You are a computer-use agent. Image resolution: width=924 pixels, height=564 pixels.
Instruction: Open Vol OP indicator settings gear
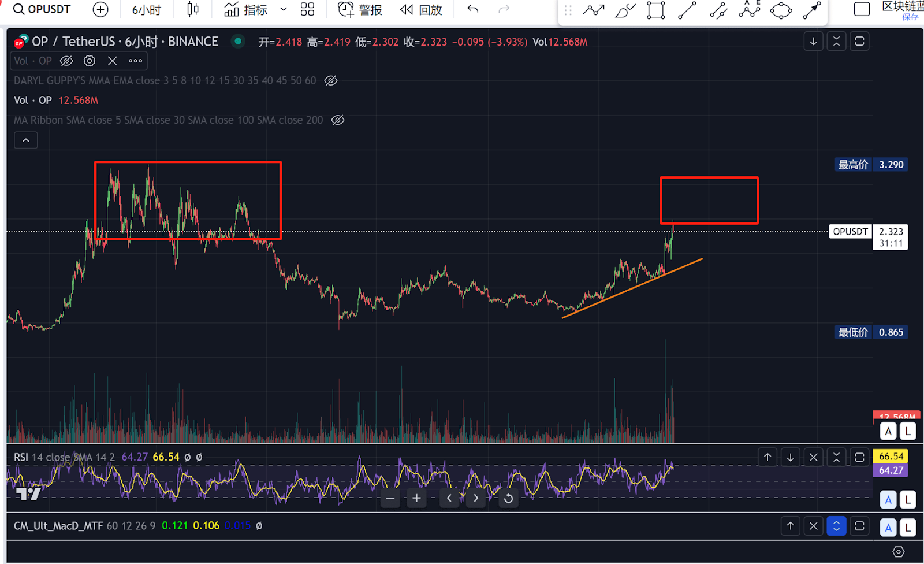[90, 61]
